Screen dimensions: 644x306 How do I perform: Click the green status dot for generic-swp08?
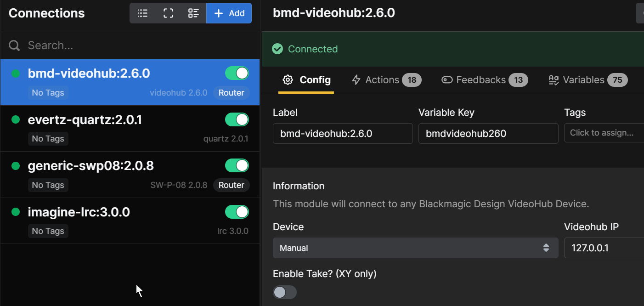[x=16, y=166]
